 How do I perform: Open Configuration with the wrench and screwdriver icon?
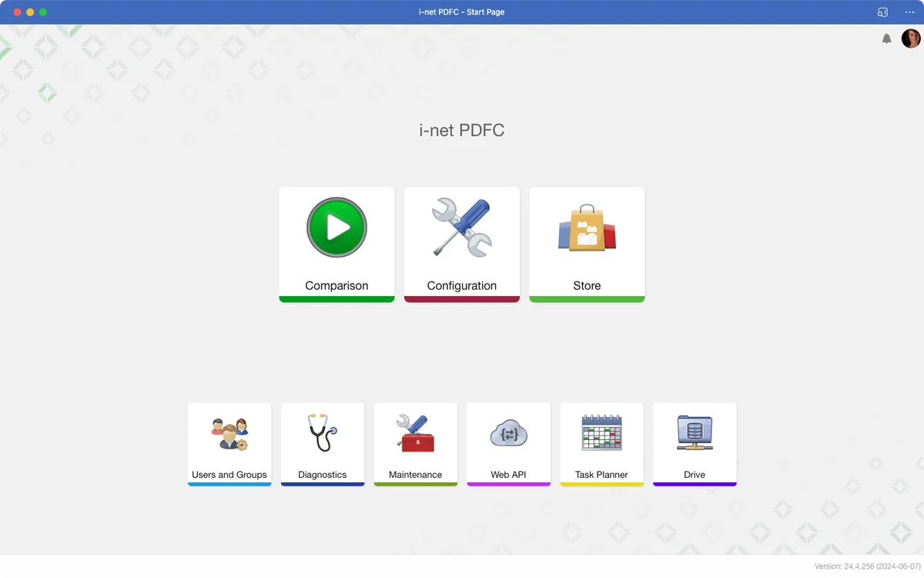pos(461,227)
